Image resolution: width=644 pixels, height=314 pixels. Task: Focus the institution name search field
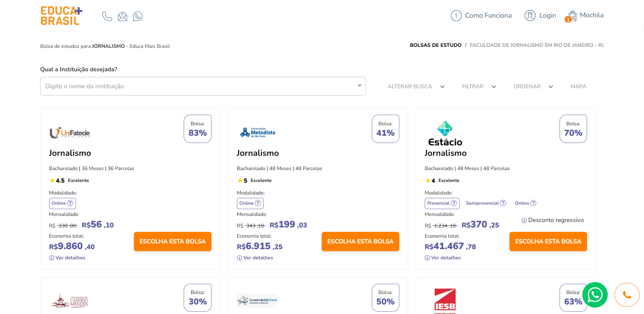click(x=203, y=86)
